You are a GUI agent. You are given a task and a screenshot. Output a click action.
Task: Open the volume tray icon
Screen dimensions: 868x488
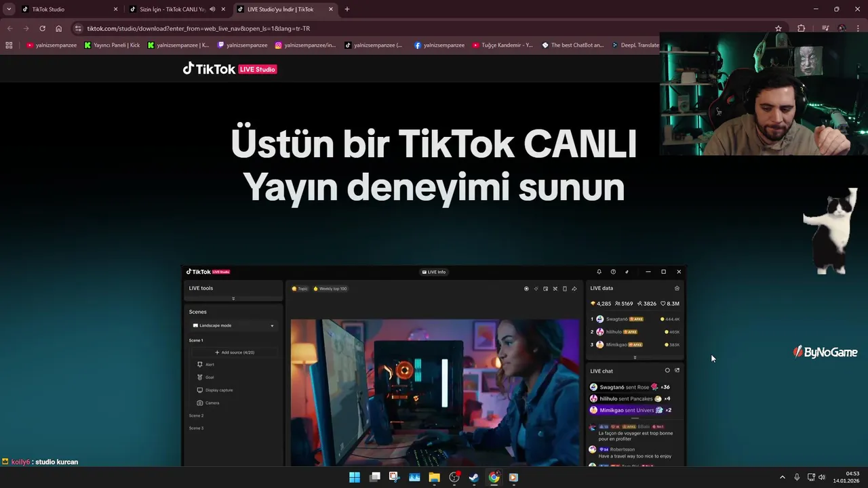pos(822,477)
